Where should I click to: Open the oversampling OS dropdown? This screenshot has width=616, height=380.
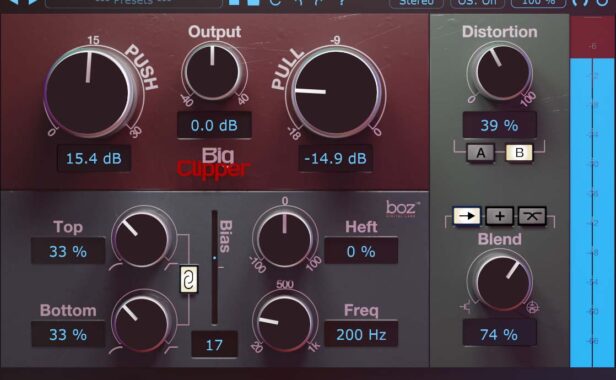click(477, 3)
